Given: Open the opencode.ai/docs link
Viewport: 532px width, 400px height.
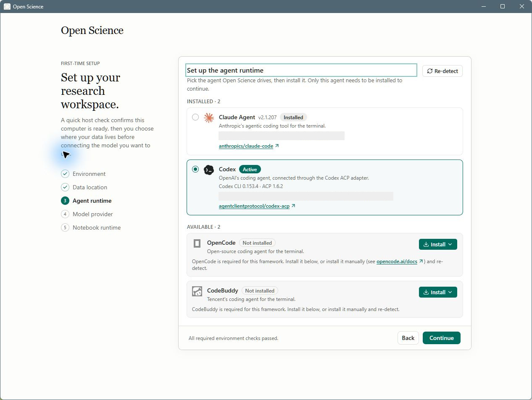Looking at the screenshot, I should (x=397, y=261).
